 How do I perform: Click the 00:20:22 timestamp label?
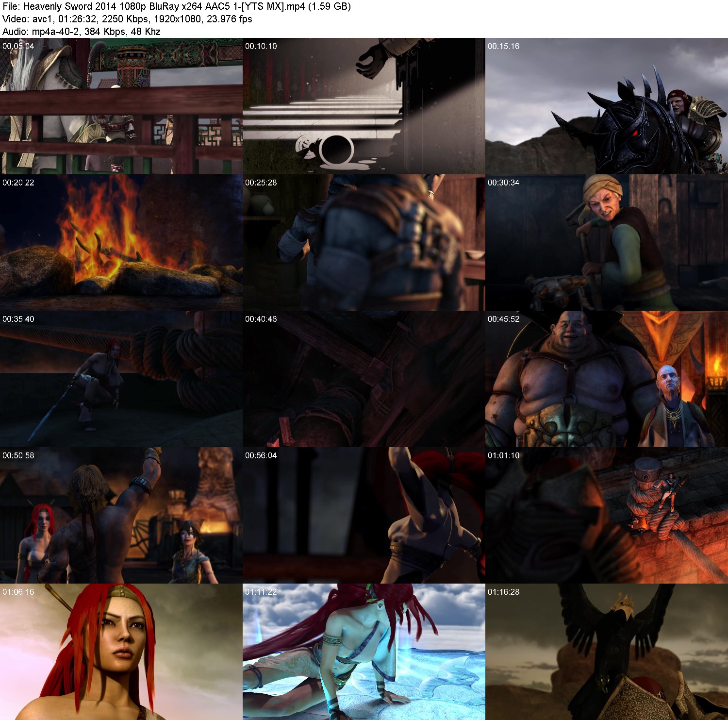click(x=18, y=183)
